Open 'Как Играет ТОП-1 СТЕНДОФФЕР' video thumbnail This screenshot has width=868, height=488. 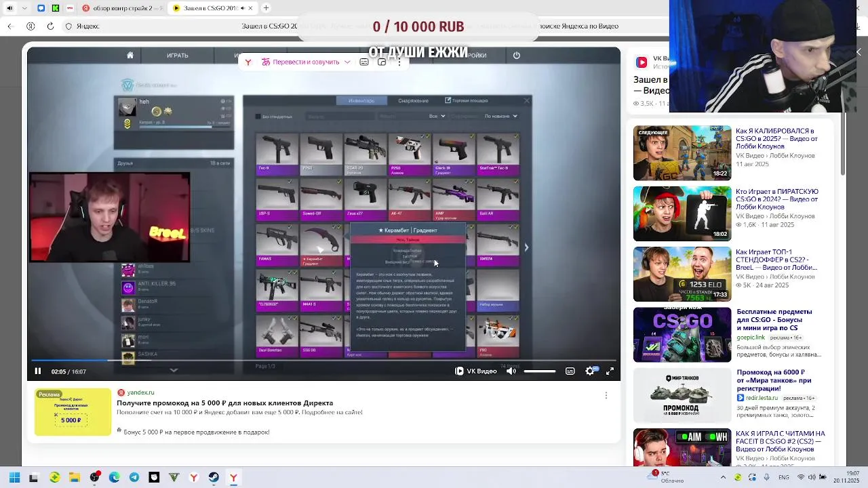tap(682, 274)
